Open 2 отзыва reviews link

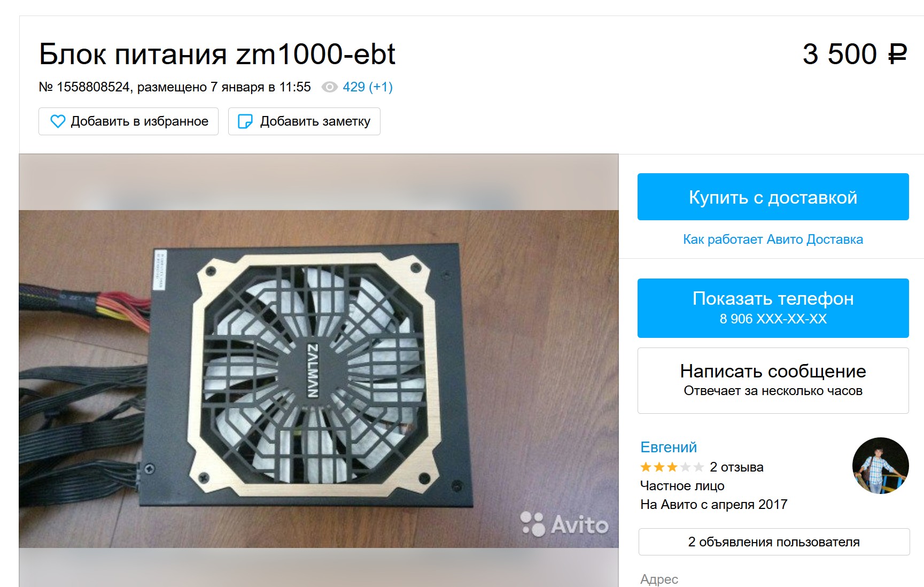736,467
